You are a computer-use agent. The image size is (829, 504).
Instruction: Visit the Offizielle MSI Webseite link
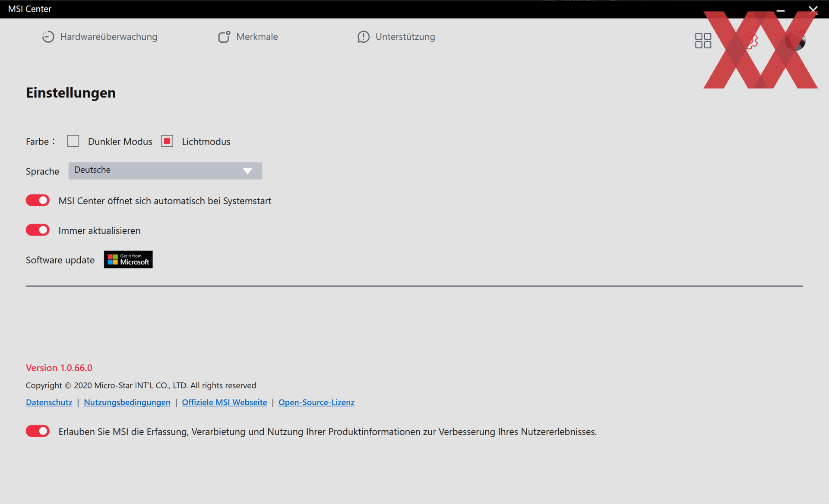pyautogui.click(x=225, y=402)
